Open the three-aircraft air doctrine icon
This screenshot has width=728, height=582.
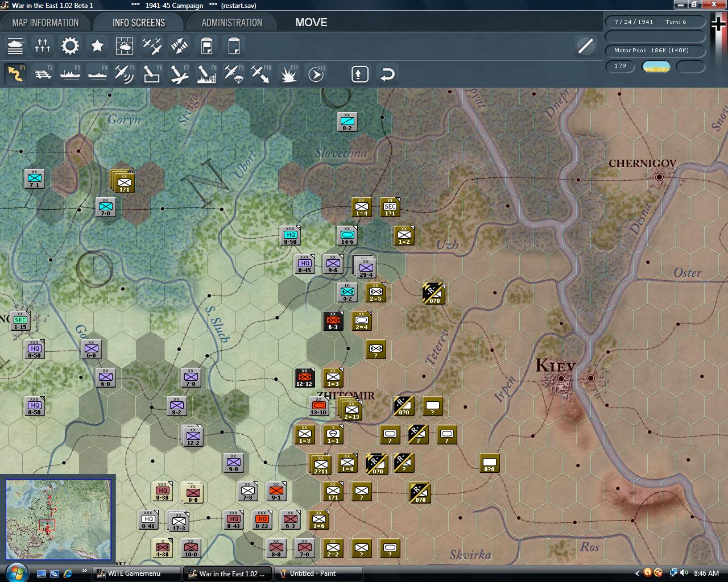pyautogui.click(x=152, y=46)
